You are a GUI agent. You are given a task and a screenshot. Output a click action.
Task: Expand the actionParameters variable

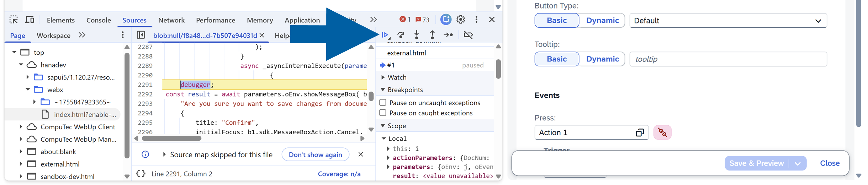pyautogui.click(x=388, y=158)
